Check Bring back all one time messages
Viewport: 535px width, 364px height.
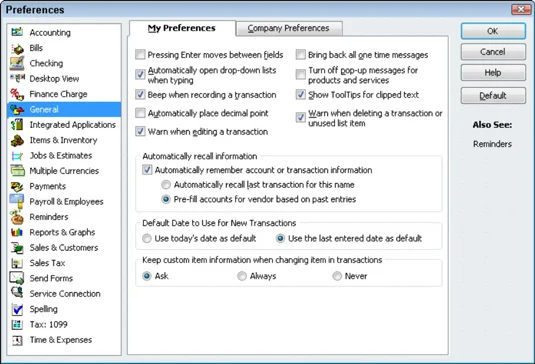point(301,55)
